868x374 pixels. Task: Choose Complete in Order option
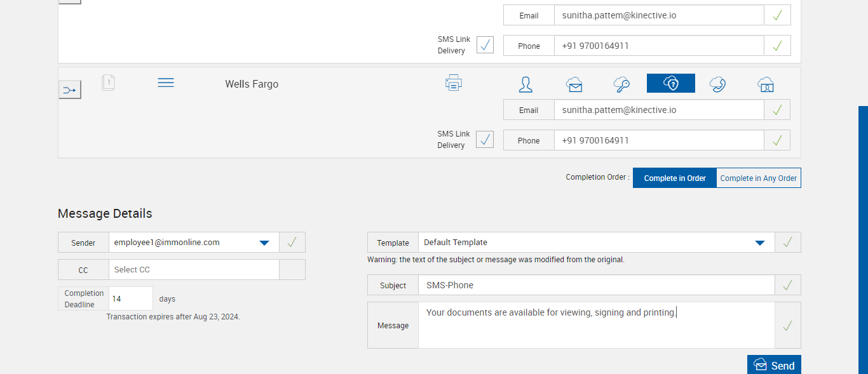(675, 178)
